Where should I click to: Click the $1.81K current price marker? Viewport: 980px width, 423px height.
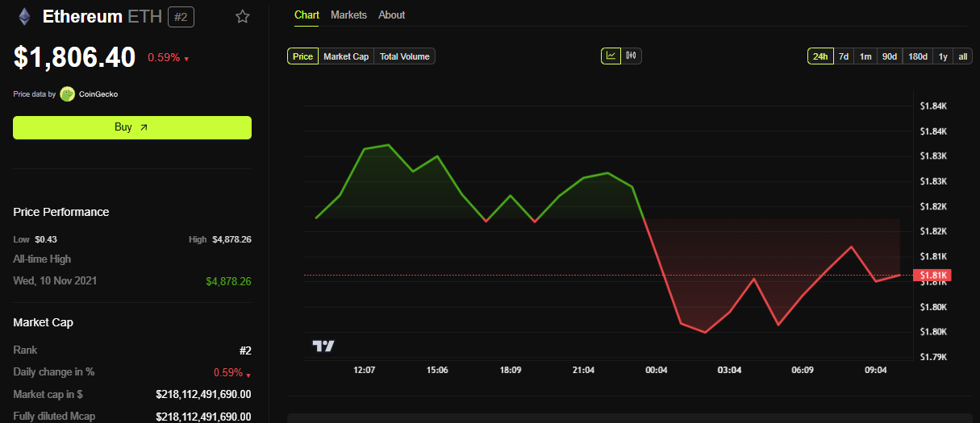(x=933, y=276)
